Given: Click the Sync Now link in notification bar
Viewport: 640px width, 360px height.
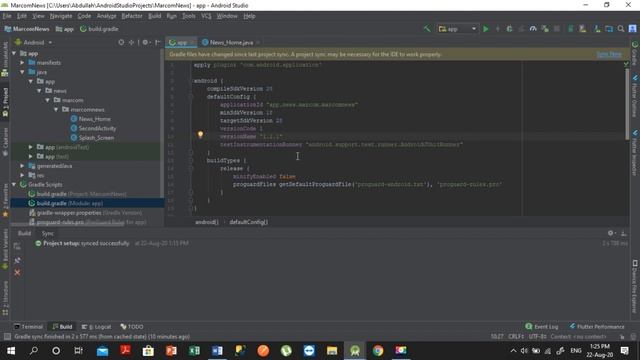Looking at the screenshot, I should coord(609,54).
